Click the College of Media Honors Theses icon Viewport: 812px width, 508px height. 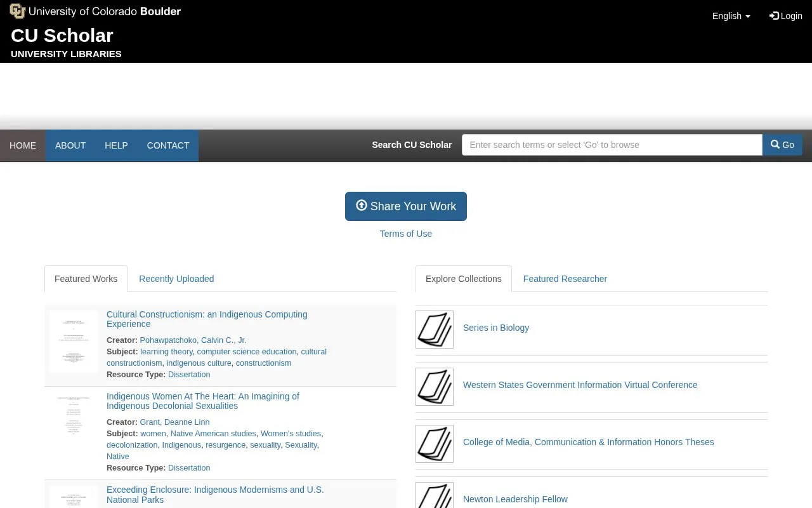click(x=435, y=444)
